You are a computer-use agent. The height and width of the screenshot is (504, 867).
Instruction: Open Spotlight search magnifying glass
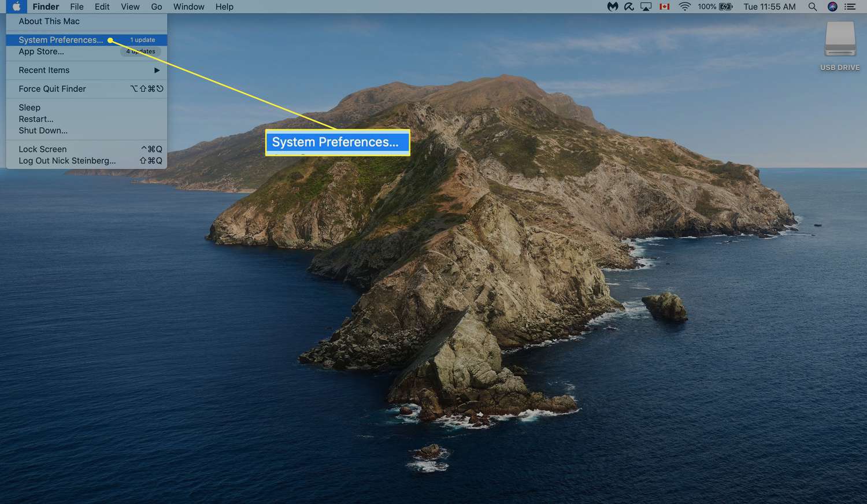click(812, 7)
